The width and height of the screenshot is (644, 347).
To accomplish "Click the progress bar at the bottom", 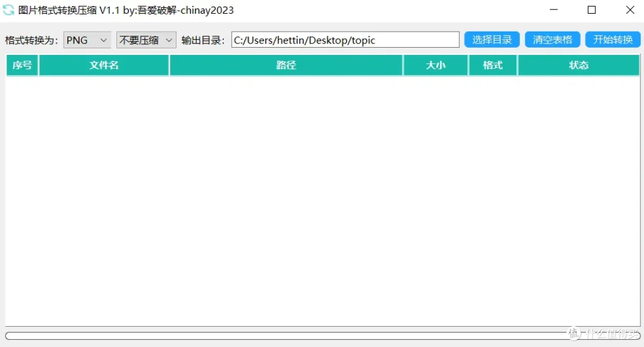I will tap(323, 336).
